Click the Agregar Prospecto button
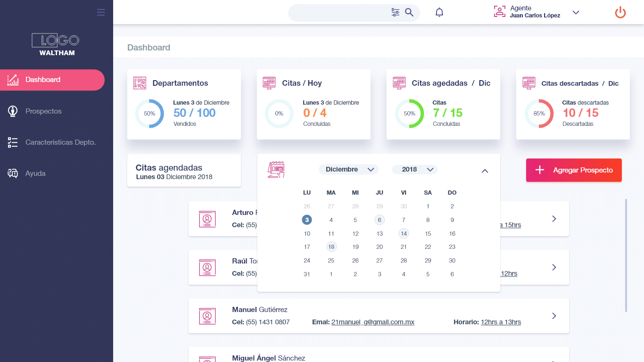This screenshot has width=644, height=362. (x=574, y=170)
